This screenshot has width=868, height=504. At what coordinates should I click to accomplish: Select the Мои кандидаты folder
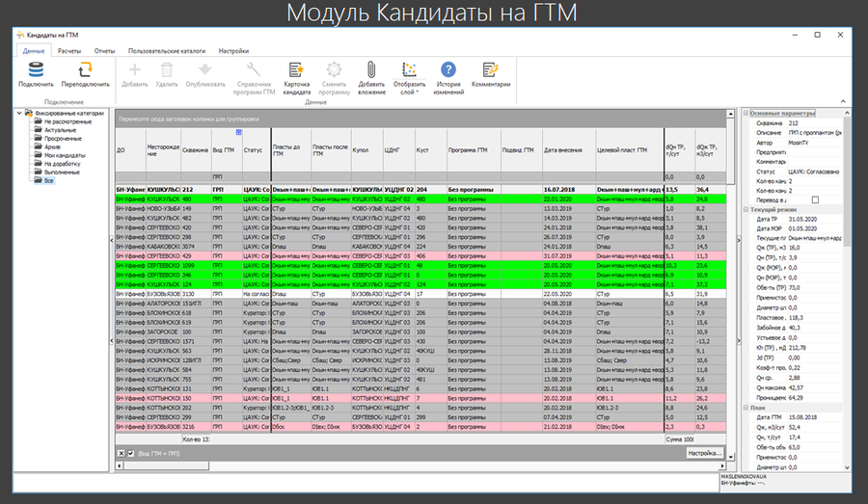pos(65,155)
